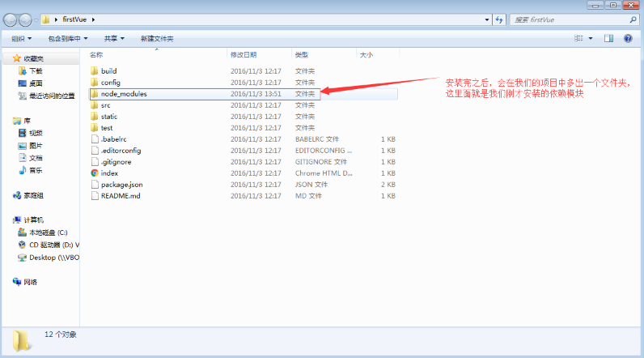The height and width of the screenshot is (358, 644).
Task: Click the refresh button beside the address bar
Action: 499,18
